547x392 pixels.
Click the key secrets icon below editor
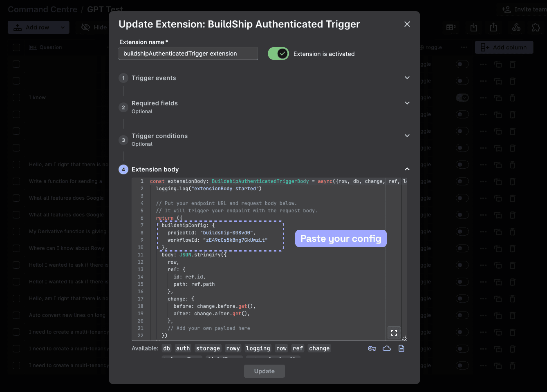coord(372,348)
